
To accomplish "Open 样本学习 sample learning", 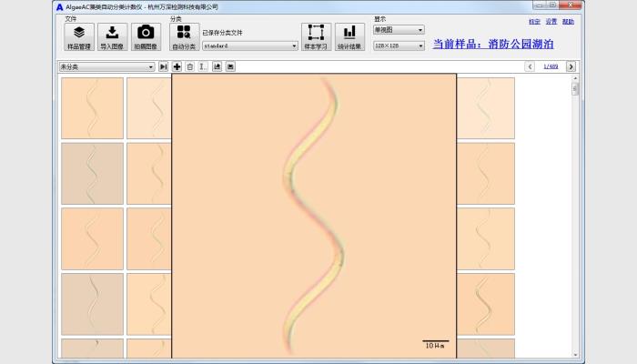I will click(316, 36).
